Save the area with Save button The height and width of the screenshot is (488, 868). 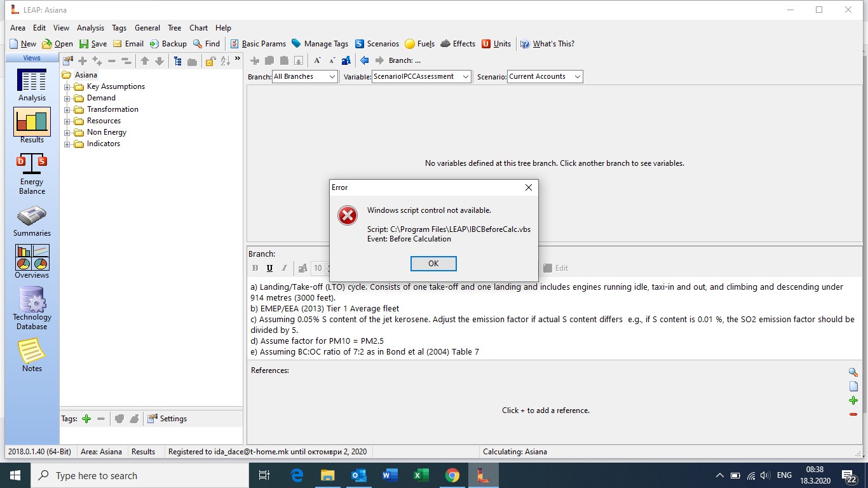93,44
